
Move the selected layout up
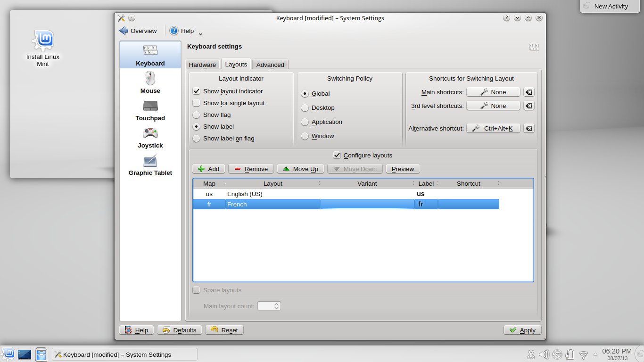click(300, 169)
